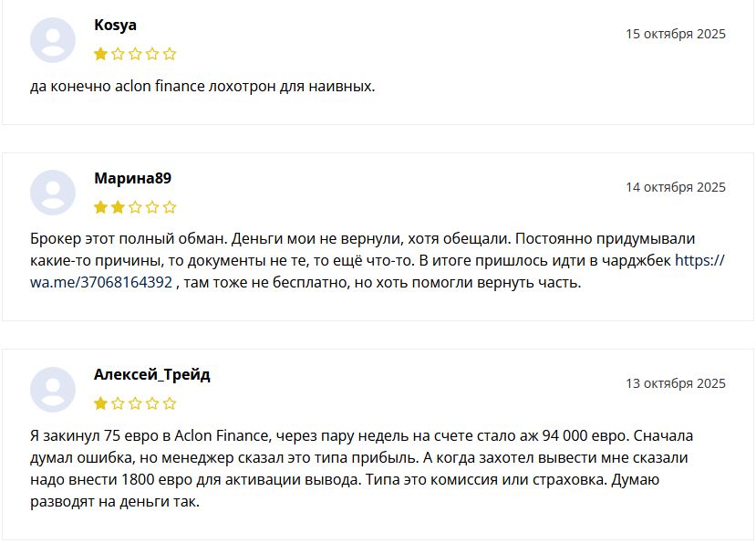Click Kosya's user avatar icon
This screenshot has width=756, height=554.
pyautogui.click(x=52, y=40)
